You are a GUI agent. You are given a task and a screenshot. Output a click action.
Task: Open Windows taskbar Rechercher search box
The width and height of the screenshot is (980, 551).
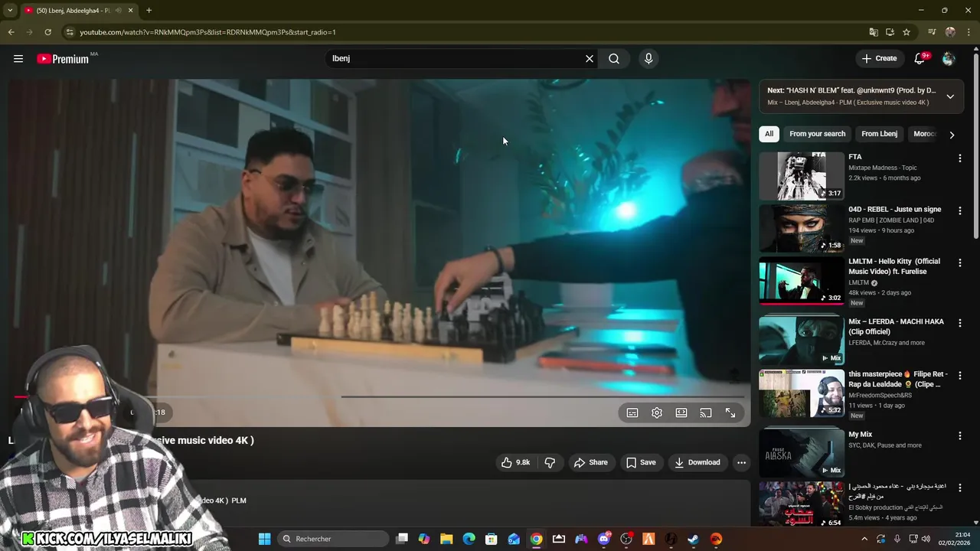332,539
